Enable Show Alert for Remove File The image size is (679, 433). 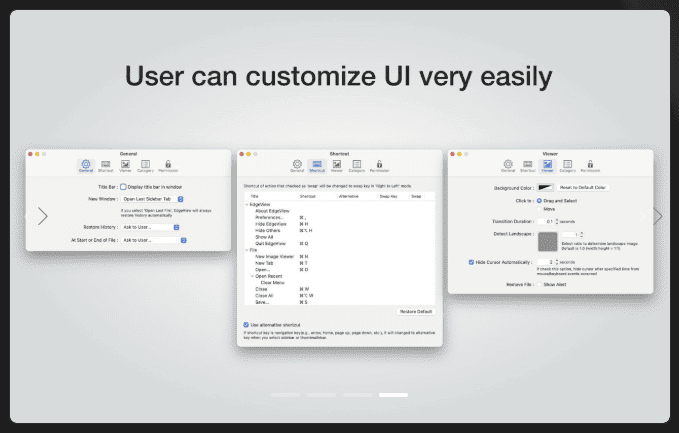click(540, 284)
